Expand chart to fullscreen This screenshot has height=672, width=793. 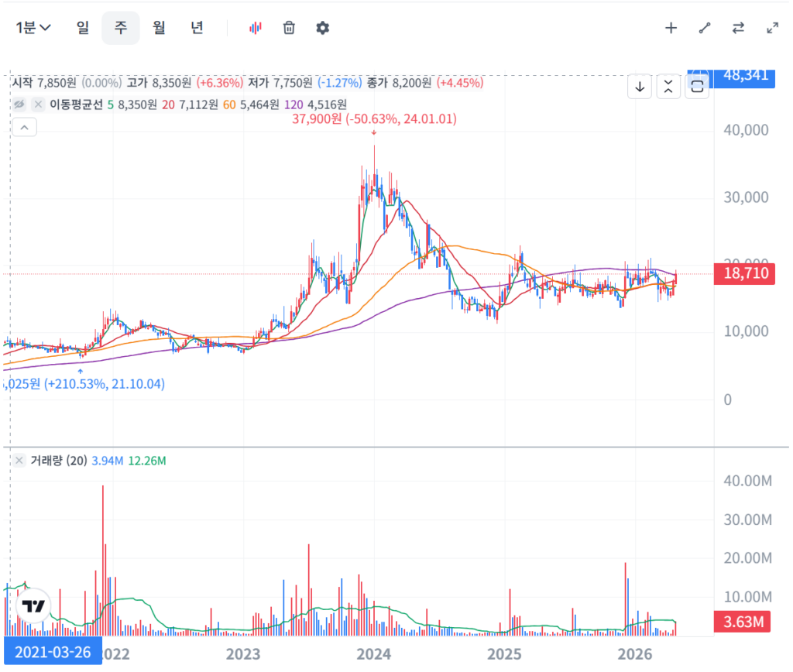[x=772, y=28]
